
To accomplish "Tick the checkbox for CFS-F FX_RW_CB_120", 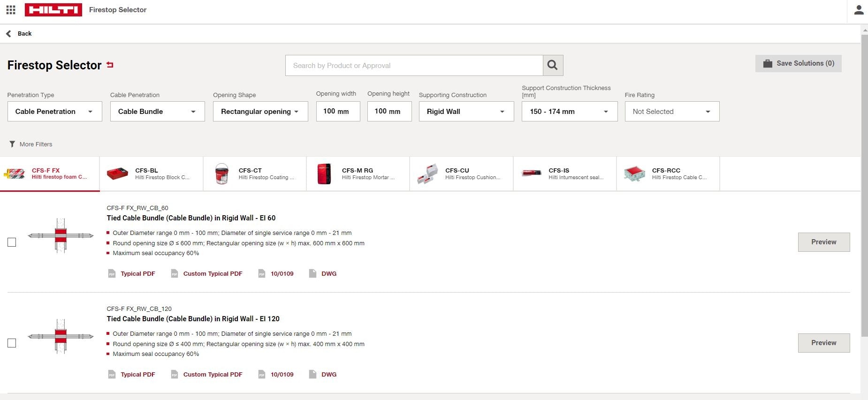I will pyautogui.click(x=12, y=343).
